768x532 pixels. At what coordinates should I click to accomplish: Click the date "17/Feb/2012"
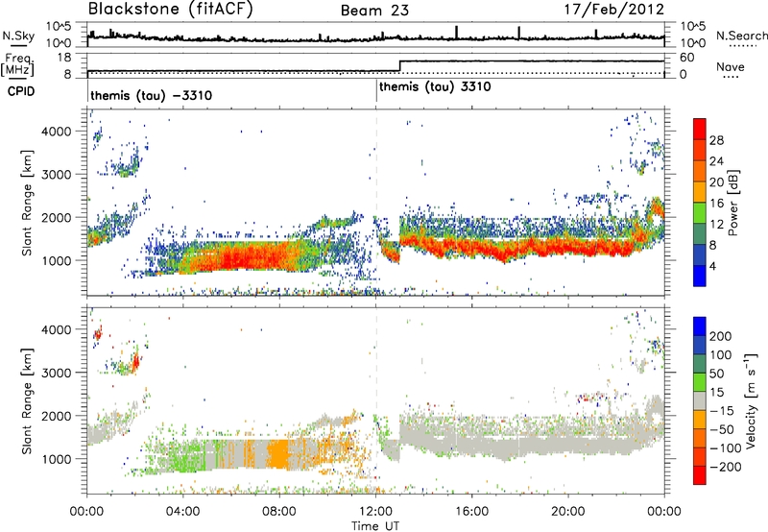(x=614, y=10)
